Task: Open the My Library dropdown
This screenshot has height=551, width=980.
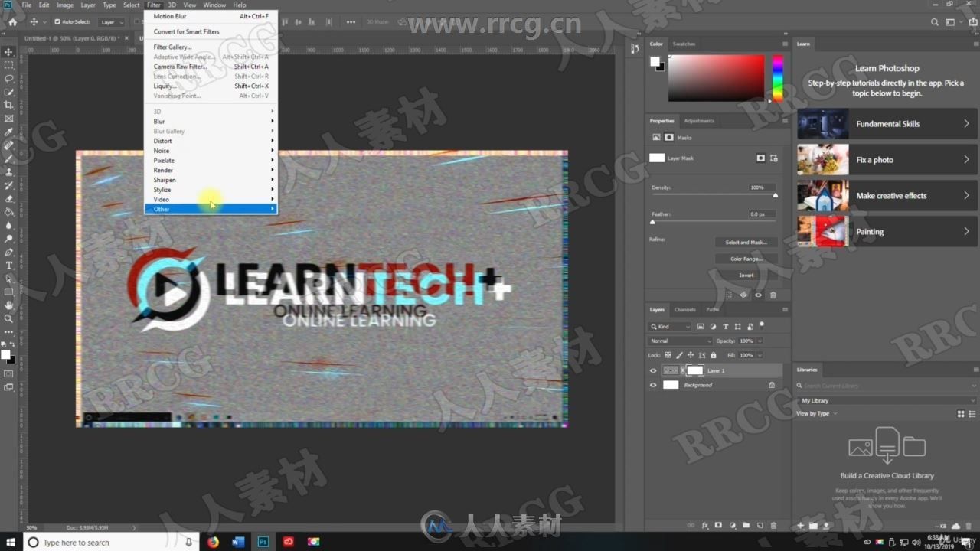Action: click(x=887, y=400)
